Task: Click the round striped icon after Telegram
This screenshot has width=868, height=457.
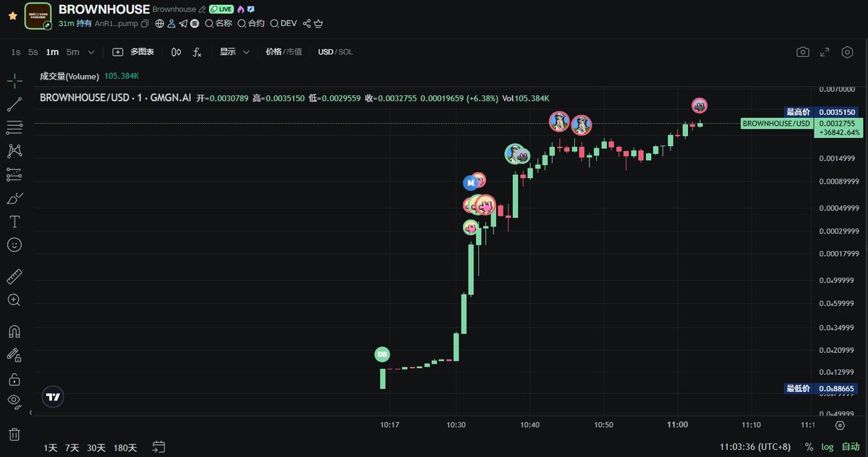Action: point(195,24)
